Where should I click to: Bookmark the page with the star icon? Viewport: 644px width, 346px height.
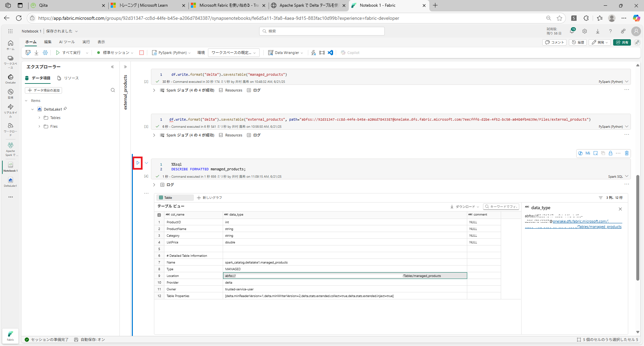tap(559, 18)
